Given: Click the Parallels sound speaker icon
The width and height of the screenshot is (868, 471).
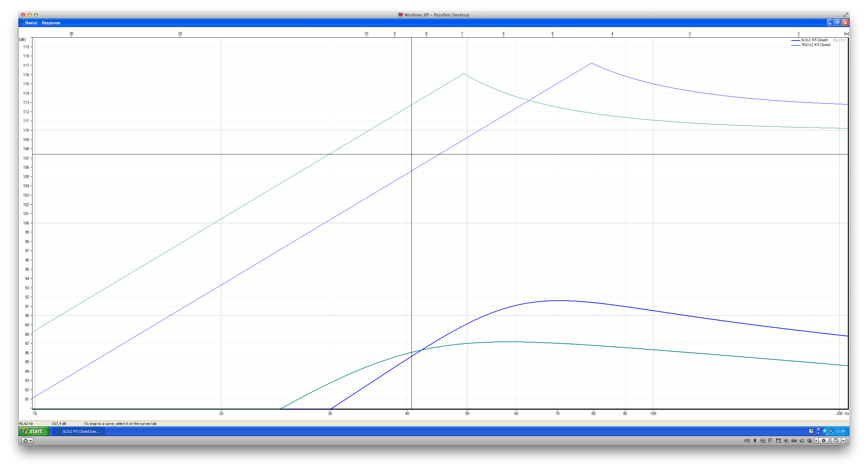Looking at the screenshot, I should point(786,441).
